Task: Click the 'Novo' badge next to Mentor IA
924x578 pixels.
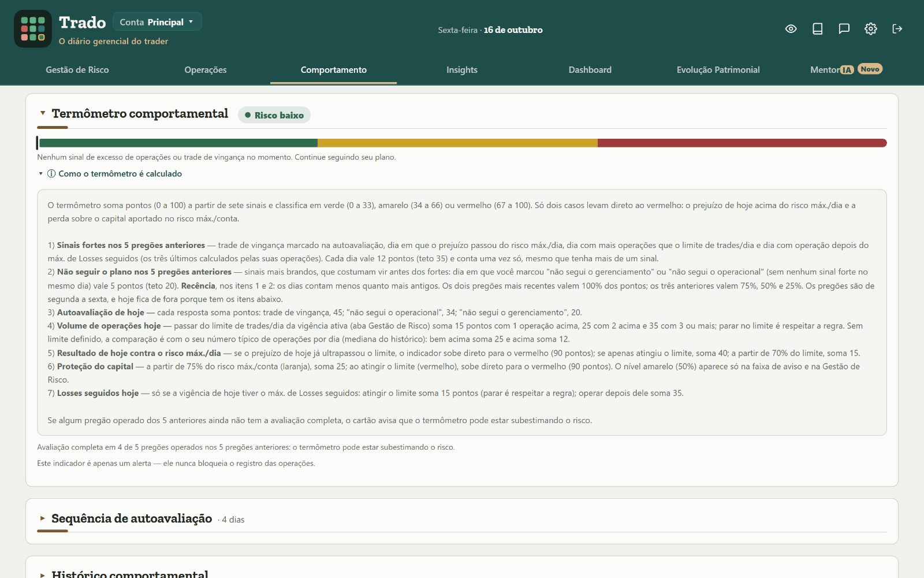Action: (870, 69)
